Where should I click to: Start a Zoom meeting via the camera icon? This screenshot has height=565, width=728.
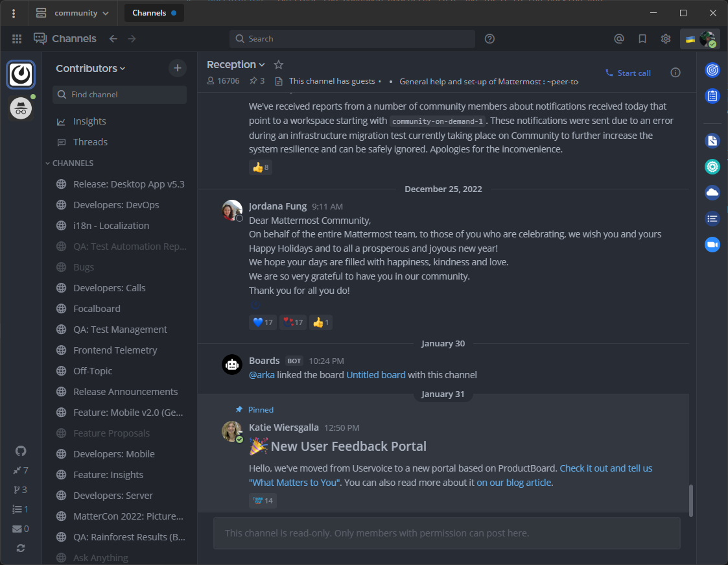712,245
